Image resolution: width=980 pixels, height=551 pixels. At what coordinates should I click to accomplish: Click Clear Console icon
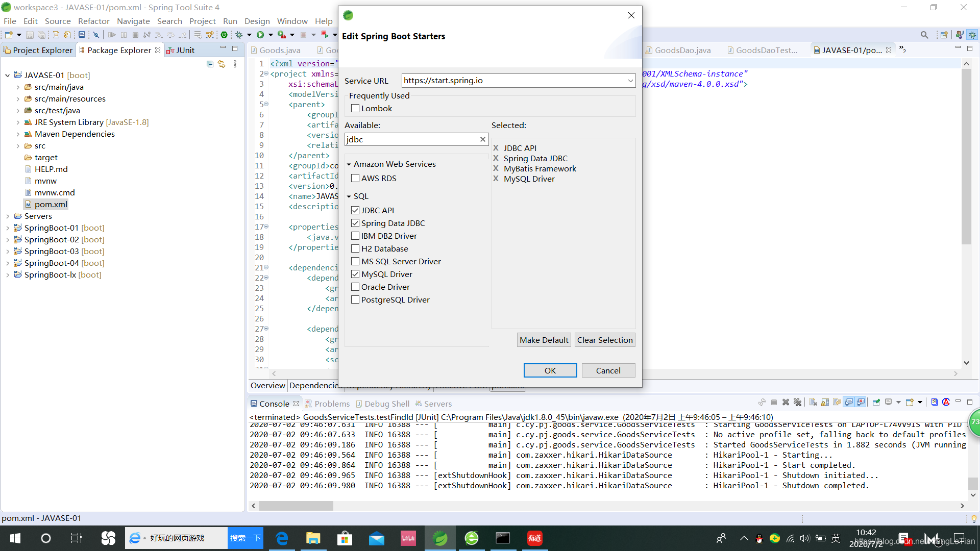point(813,403)
